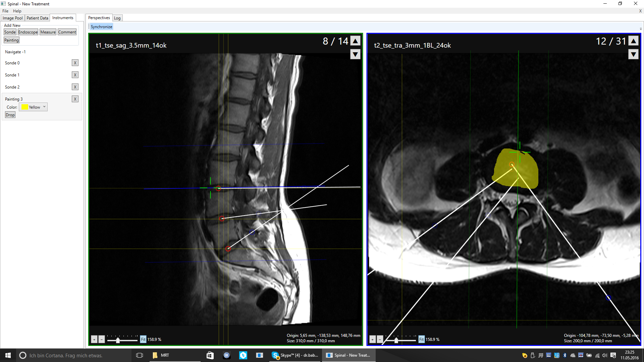Toggle the Synchronize button
Image resolution: width=644 pixels, height=362 pixels.
101,27
